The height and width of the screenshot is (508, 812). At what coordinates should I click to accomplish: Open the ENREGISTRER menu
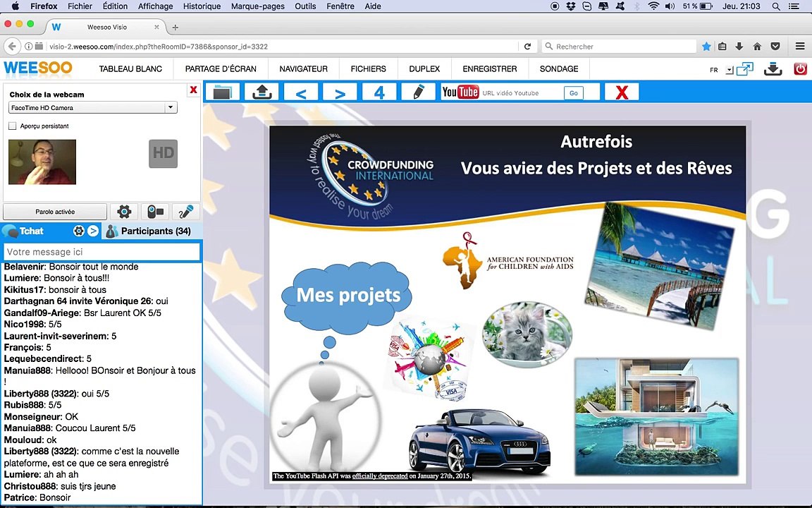coord(489,69)
